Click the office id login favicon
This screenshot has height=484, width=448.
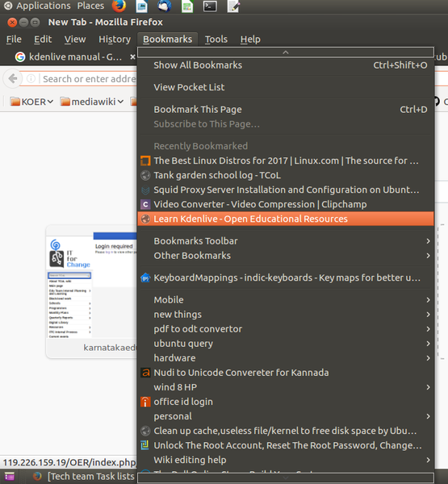pos(145,402)
